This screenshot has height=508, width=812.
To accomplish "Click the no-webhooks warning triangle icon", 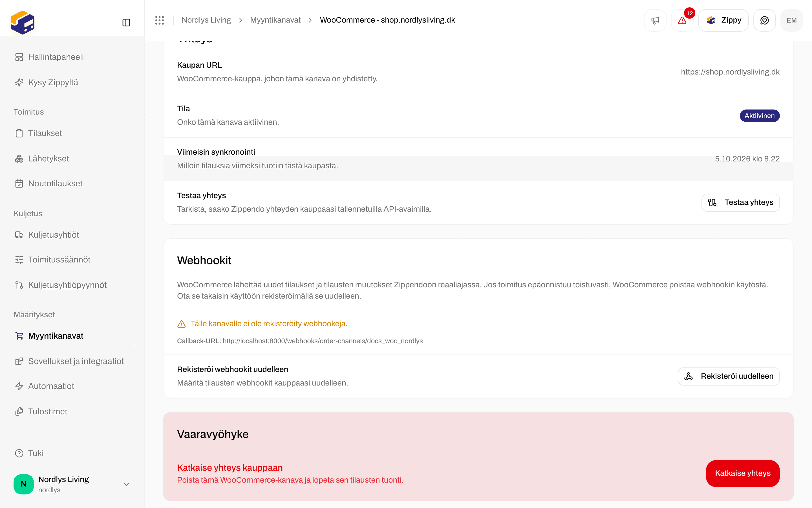I will pos(182,324).
